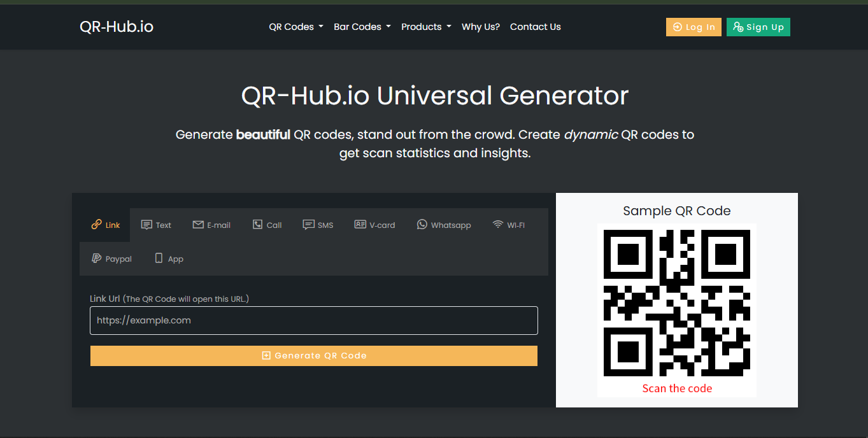Click the Sign Up button text

click(x=765, y=27)
